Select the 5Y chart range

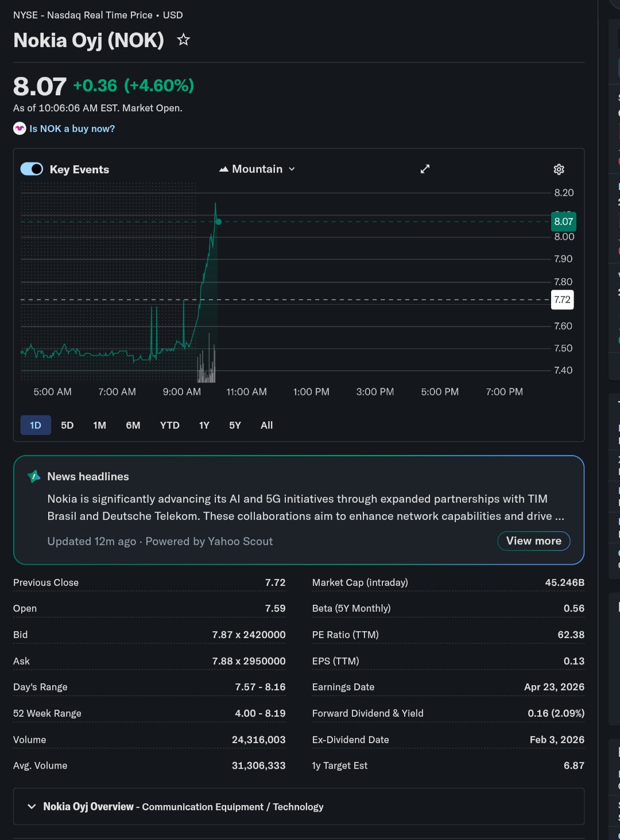[235, 425]
